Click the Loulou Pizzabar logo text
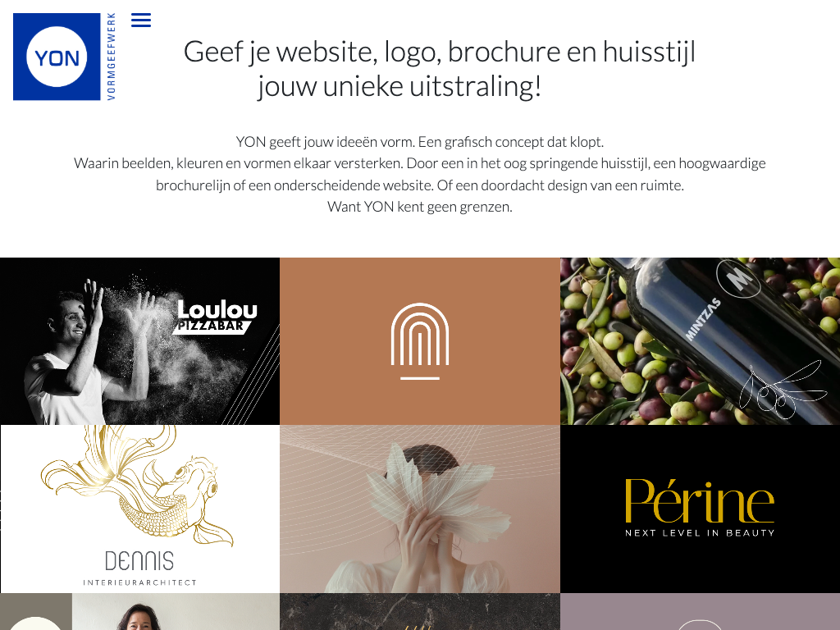Viewport: 840px width, 630px height. (x=216, y=317)
